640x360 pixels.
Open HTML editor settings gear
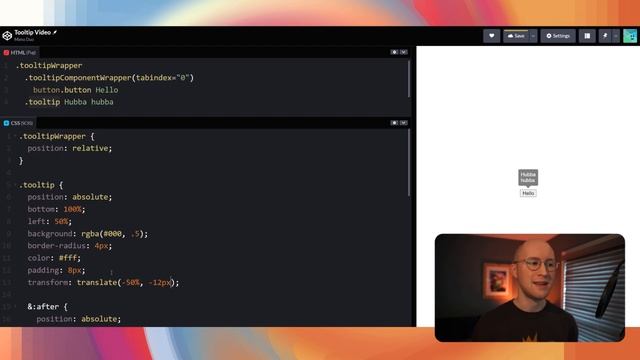pos(394,52)
